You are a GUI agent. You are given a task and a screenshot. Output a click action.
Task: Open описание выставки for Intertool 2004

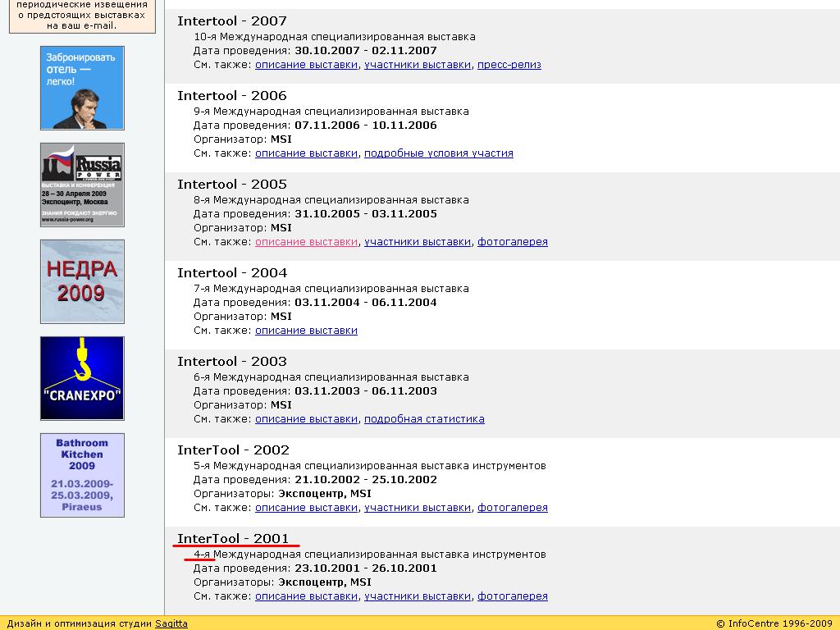pos(307,331)
